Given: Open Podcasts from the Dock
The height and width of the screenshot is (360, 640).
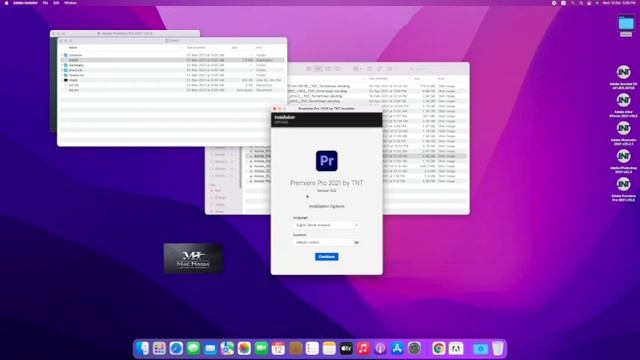Looking at the screenshot, I should [x=380, y=348].
